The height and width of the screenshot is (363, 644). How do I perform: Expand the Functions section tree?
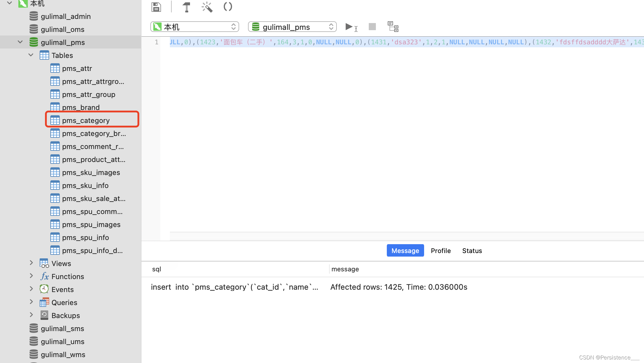[x=31, y=276]
